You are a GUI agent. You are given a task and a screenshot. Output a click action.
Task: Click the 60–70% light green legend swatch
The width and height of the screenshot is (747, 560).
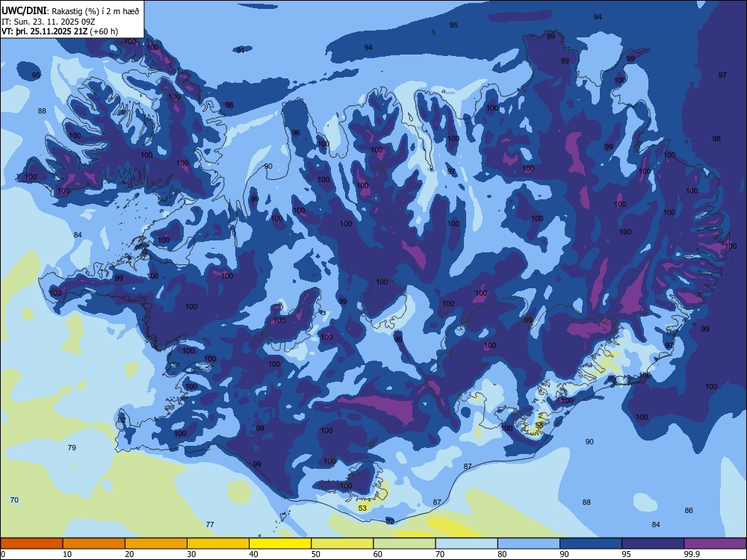[x=404, y=544]
